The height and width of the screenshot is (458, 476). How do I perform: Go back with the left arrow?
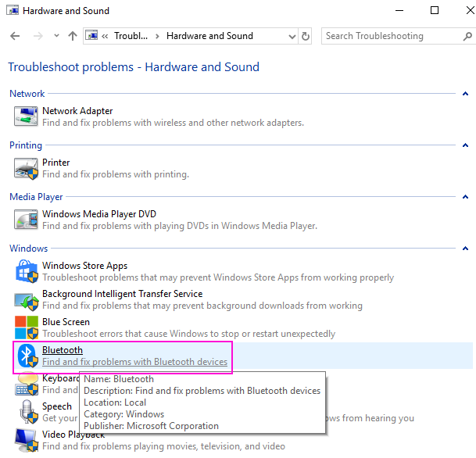pyautogui.click(x=15, y=36)
